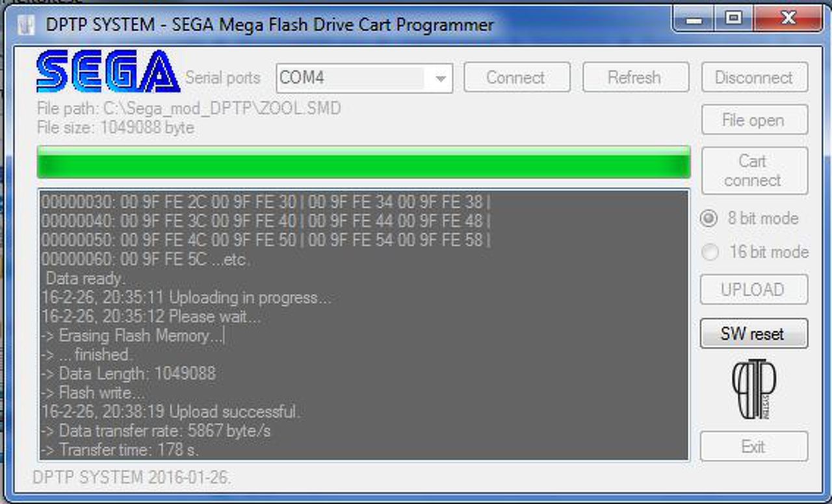Click the File open button
The height and width of the screenshot is (504, 832).
[755, 120]
